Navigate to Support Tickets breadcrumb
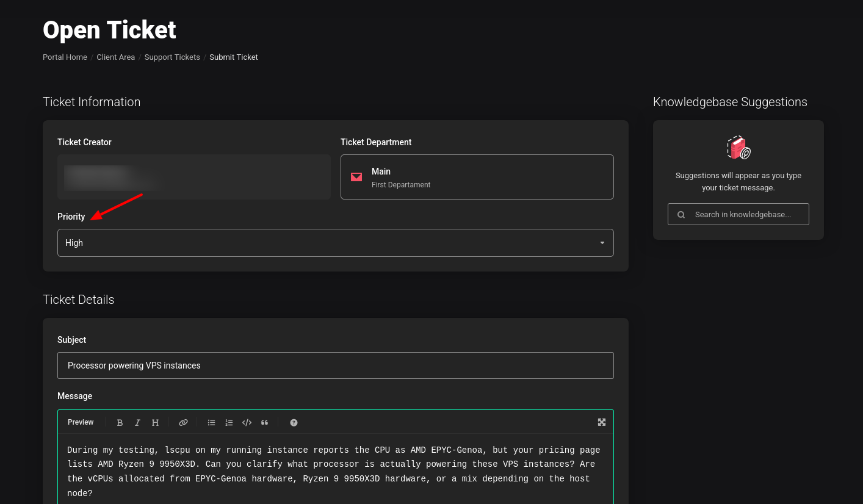This screenshot has height=504, width=863. [172, 57]
